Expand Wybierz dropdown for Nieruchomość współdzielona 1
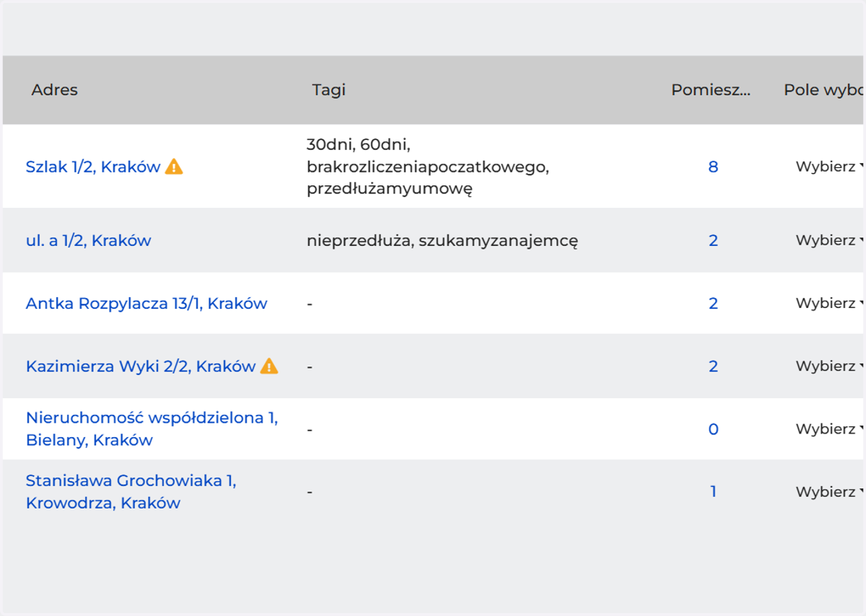This screenshot has height=616, width=866. (x=830, y=428)
